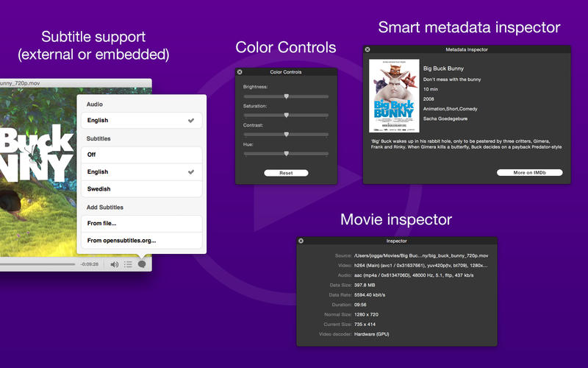Close the Color Controls window
The width and height of the screenshot is (588, 368).
click(240, 71)
